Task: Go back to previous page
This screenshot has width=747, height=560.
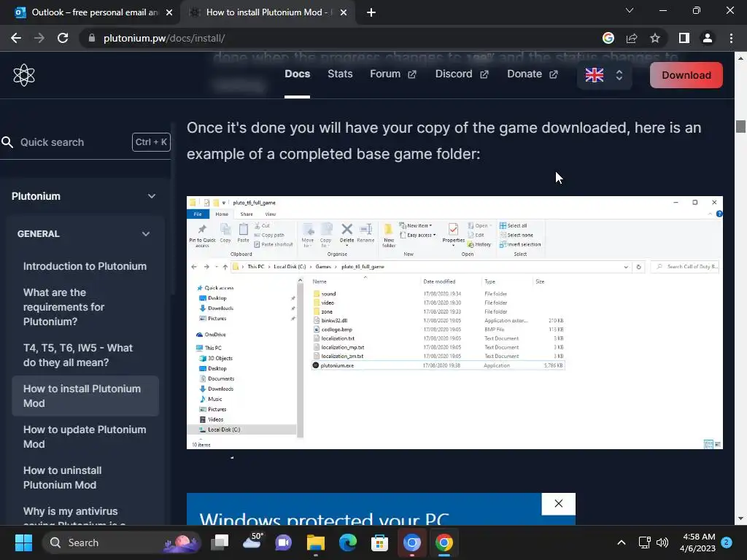Action: (x=16, y=38)
